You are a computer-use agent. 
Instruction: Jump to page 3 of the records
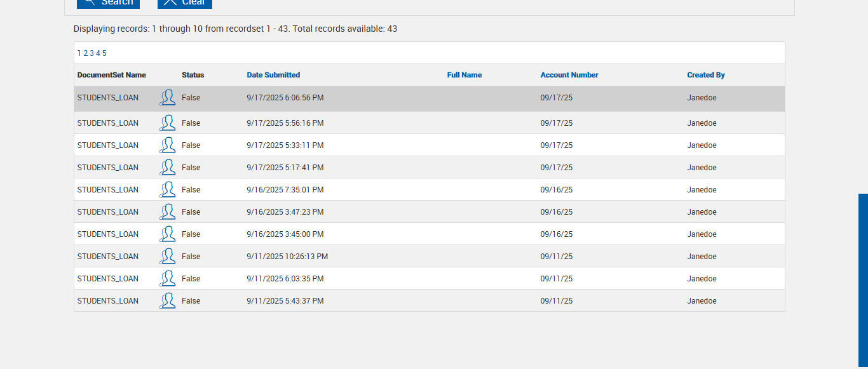coord(92,53)
